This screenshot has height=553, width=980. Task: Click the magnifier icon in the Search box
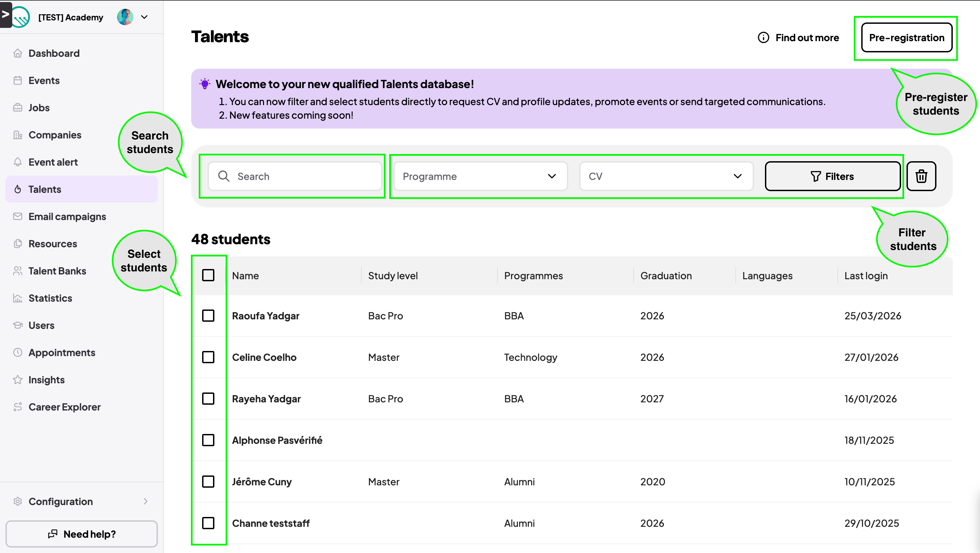click(224, 176)
